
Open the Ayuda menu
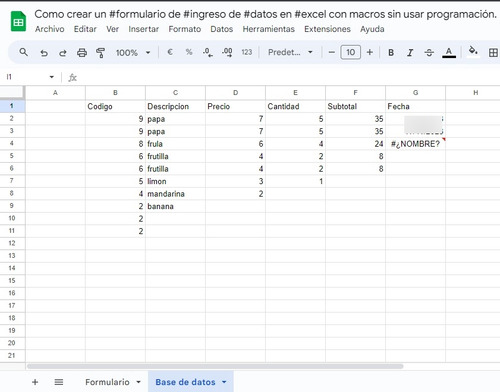pyautogui.click(x=372, y=29)
